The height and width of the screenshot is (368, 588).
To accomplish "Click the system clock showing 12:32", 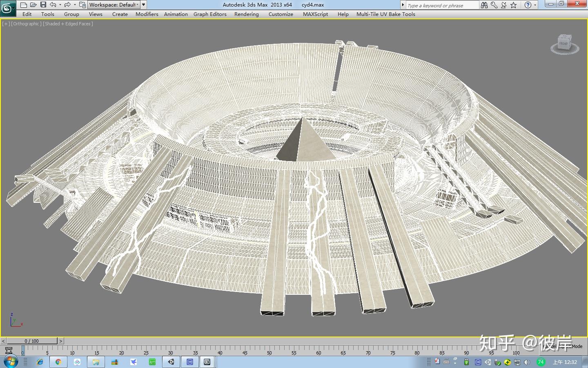I will coord(565,362).
